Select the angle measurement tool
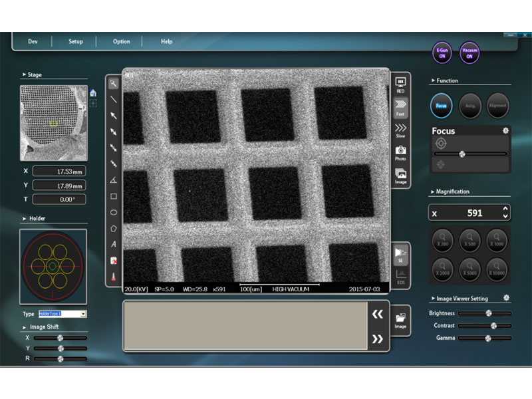This screenshot has height=399, width=532. pyautogui.click(x=114, y=180)
